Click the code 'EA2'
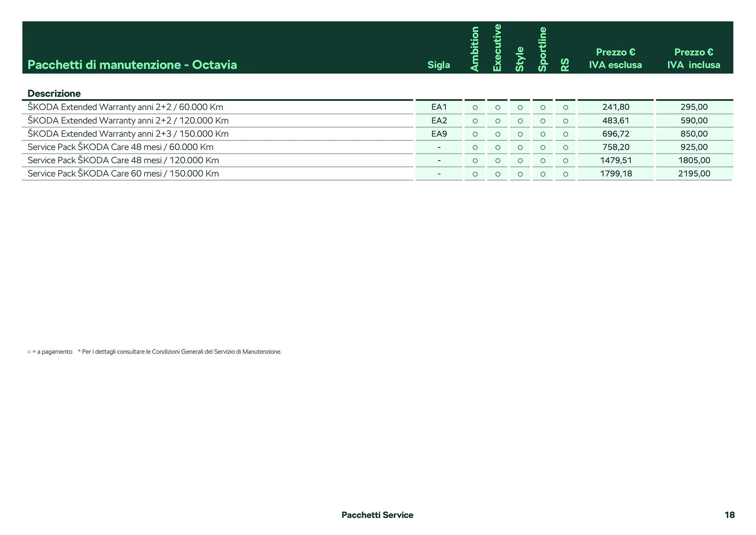756x535 pixels. pyautogui.click(x=439, y=121)
